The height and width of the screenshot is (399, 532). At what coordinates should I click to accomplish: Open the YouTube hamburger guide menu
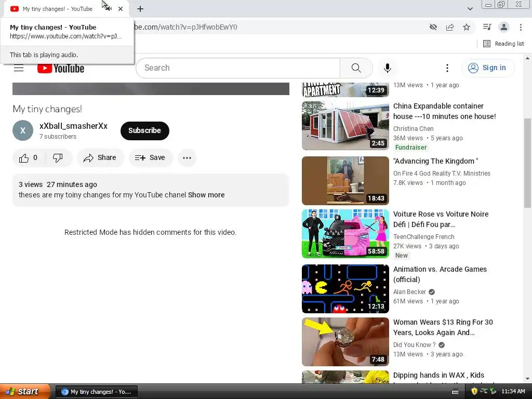[19, 68]
